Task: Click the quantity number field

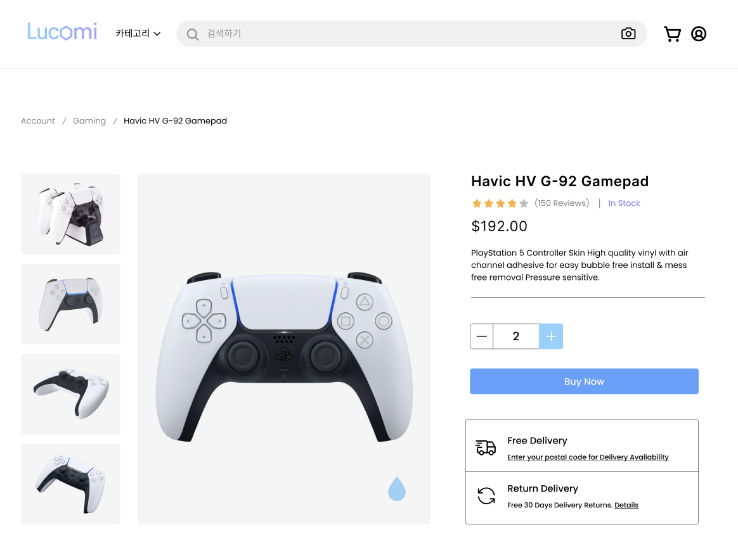Action: (x=516, y=336)
